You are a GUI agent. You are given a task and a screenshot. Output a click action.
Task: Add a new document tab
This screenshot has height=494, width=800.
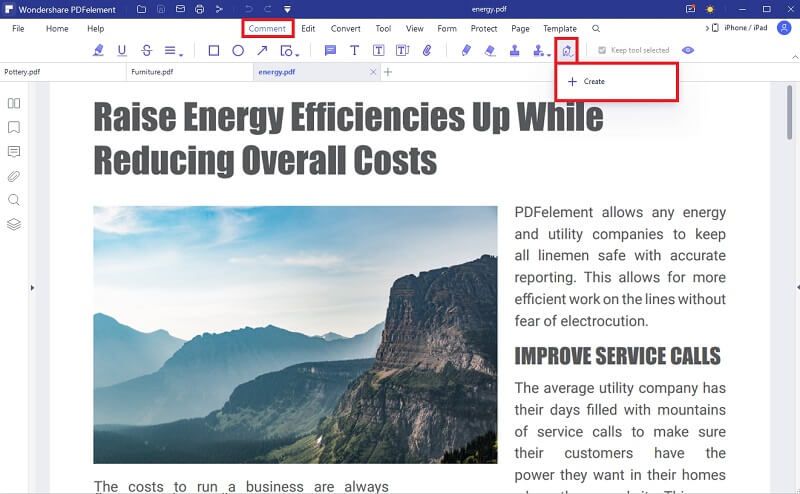pos(388,72)
